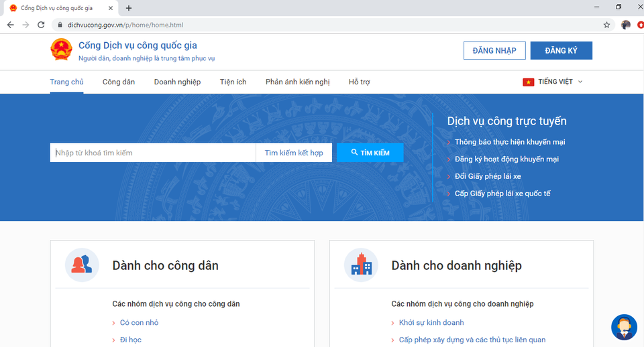Open Tìm kiếm kết hợp advanced search
Screen dimensions: 644x347
point(294,153)
